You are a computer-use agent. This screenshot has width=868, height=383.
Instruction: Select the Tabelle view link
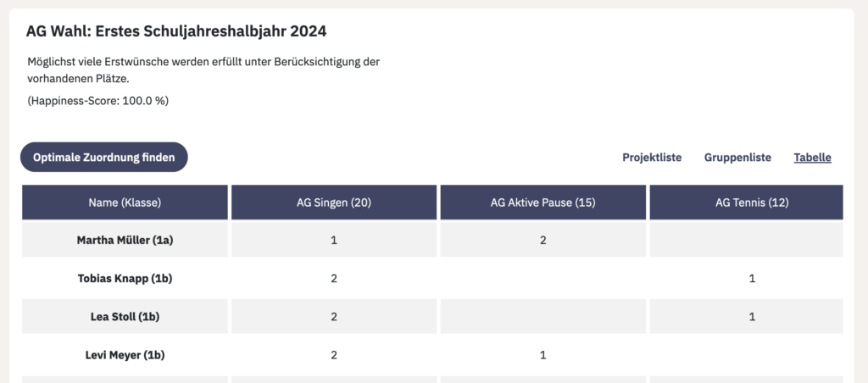(x=812, y=158)
